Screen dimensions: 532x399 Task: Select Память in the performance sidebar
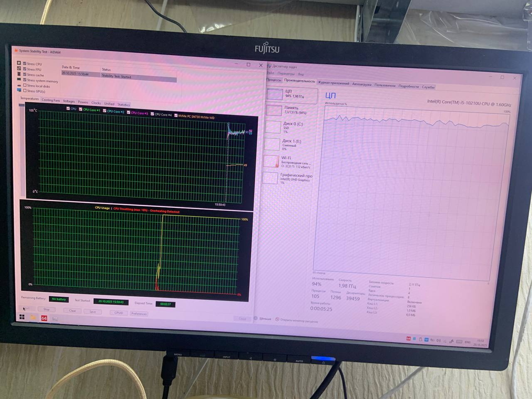pos(291,110)
